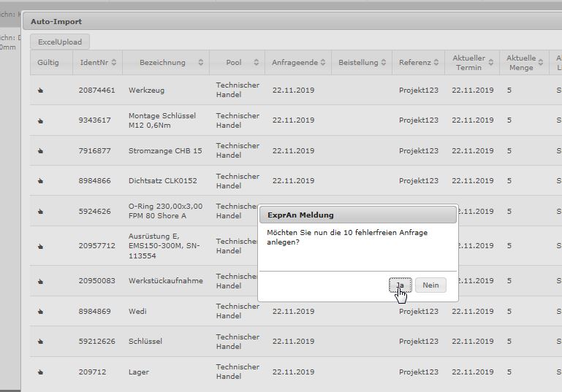Click the valid icon for Stromzange CHB 15
This screenshot has height=392, width=562.
[x=41, y=151]
